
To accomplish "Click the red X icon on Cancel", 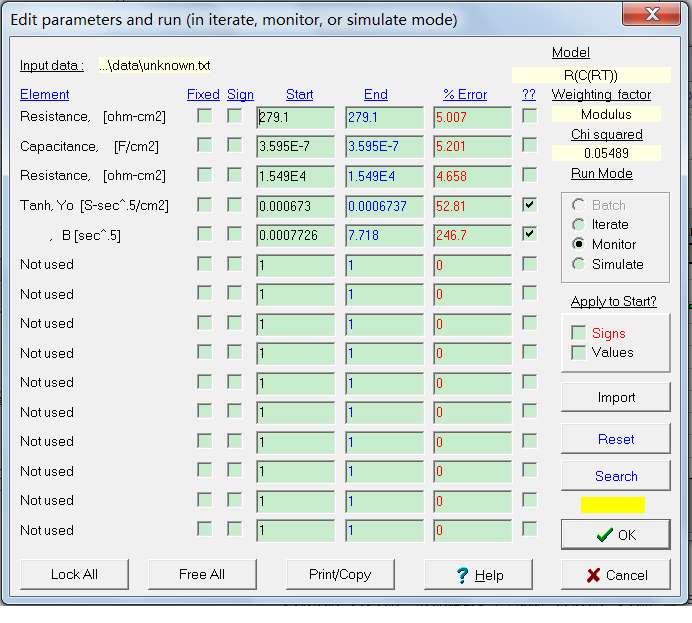I will click(594, 575).
